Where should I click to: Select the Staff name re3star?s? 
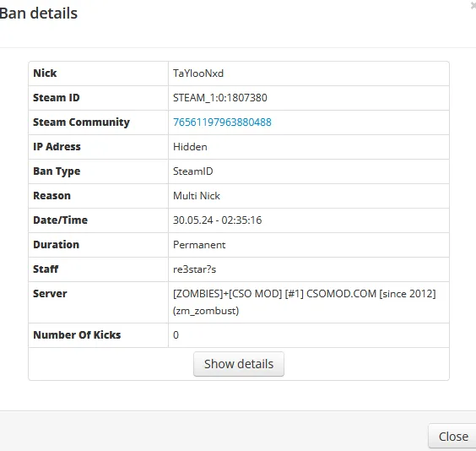(x=195, y=269)
